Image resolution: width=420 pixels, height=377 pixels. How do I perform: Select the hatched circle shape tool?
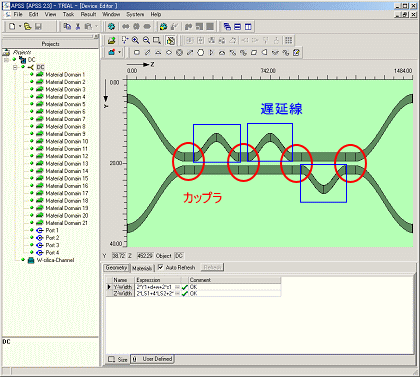(179, 53)
